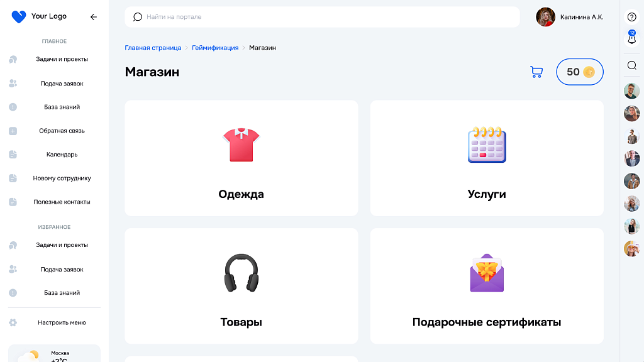Click the help question mark icon

(632, 16)
